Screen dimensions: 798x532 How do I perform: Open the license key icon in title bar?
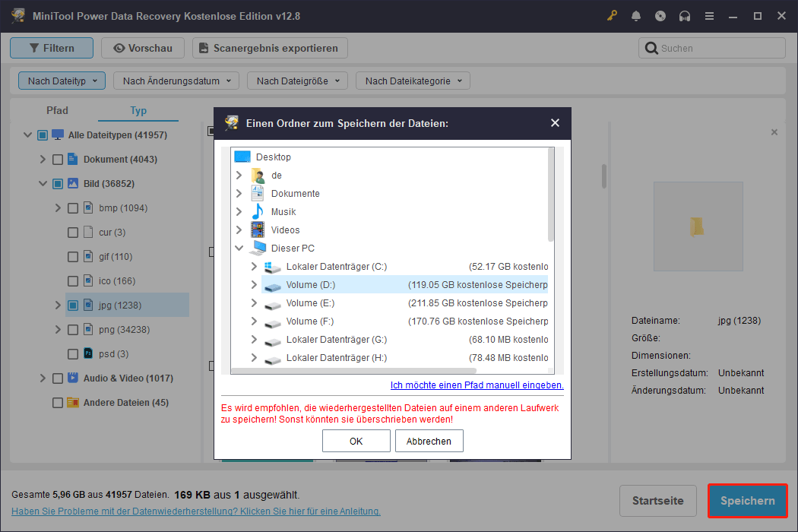(x=612, y=15)
